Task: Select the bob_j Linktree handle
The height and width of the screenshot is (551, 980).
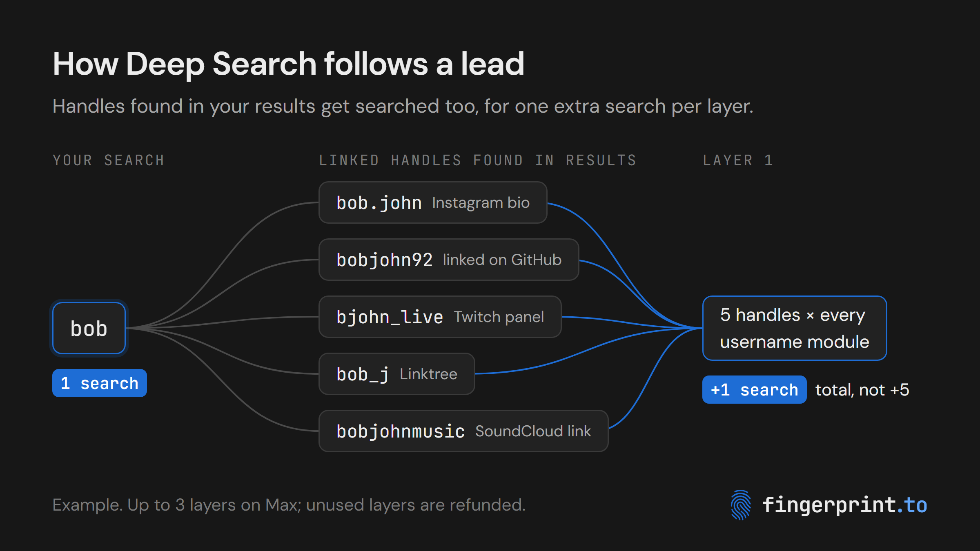Action: (397, 374)
